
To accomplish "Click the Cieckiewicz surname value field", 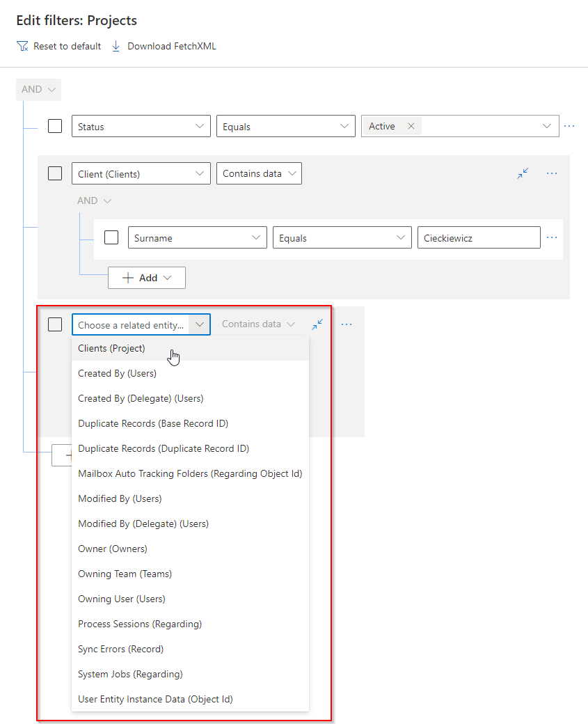I will (479, 237).
